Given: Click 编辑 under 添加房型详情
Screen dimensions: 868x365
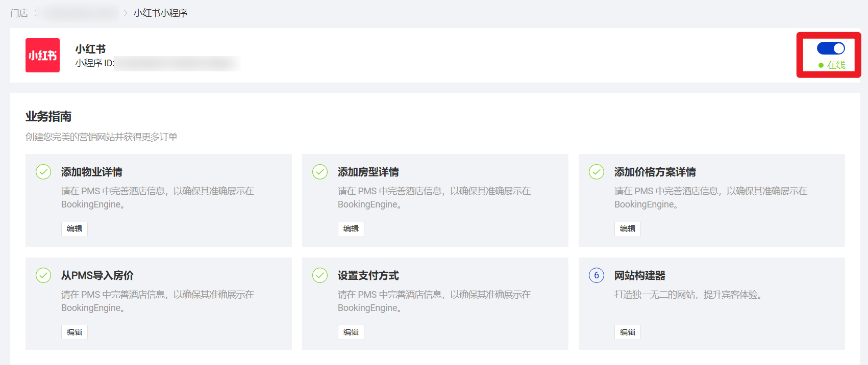Looking at the screenshot, I should [x=351, y=229].
